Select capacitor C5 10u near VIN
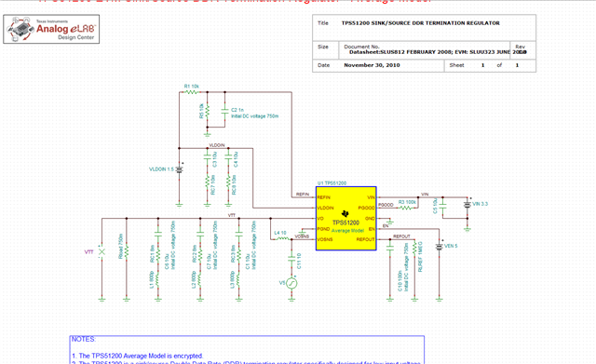The image size is (596, 364). [x=443, y=205]
